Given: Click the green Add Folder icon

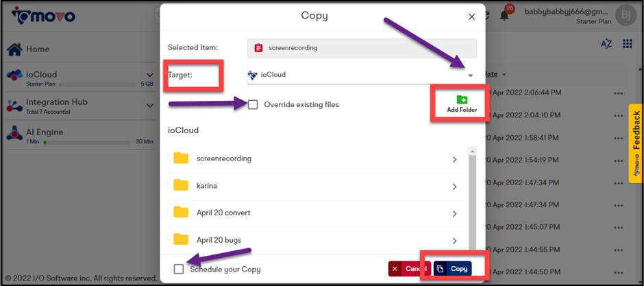Looking at the screenshot, I should [x=462, y=99].
